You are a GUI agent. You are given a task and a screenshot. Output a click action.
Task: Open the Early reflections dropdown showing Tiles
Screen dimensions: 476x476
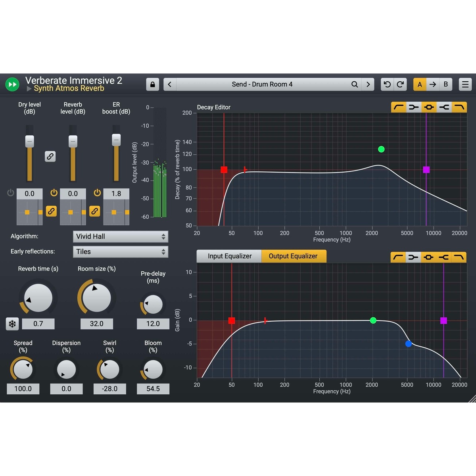point(120,251)
